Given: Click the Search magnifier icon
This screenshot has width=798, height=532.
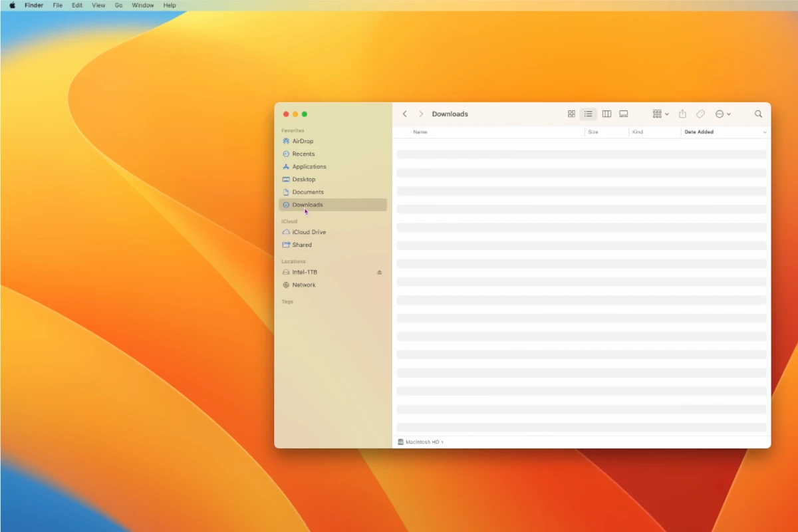Looking at the screenshot, I should (758, 114).
